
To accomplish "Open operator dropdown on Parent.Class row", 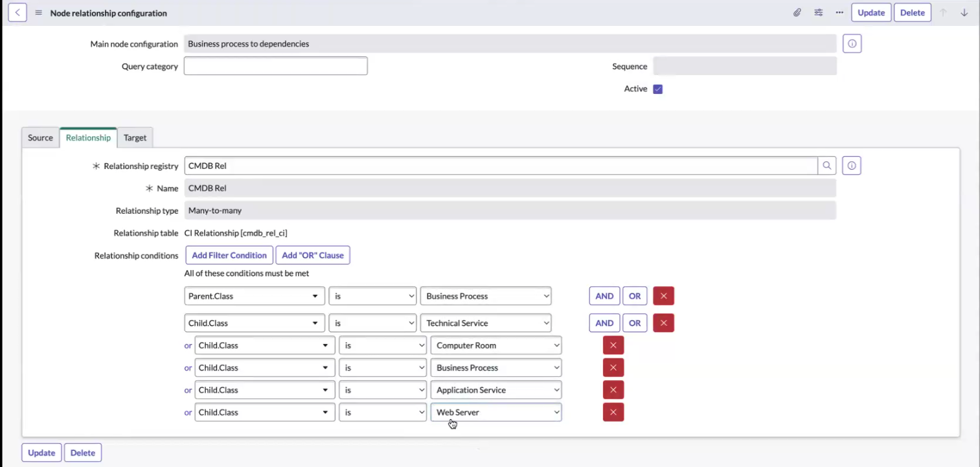I will [372, 296].
